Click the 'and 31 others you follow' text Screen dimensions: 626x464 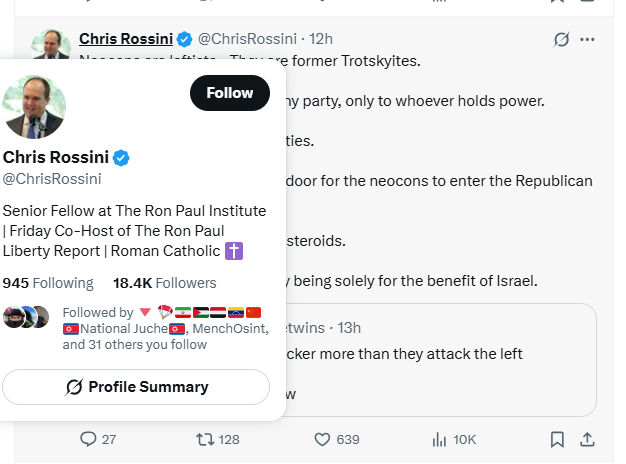pos(134,345)
